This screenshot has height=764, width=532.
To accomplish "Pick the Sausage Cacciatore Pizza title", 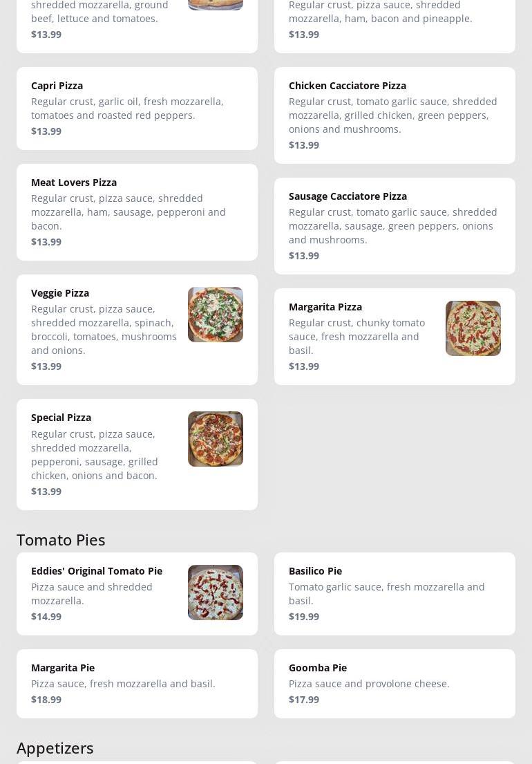I will pos(348,196).
